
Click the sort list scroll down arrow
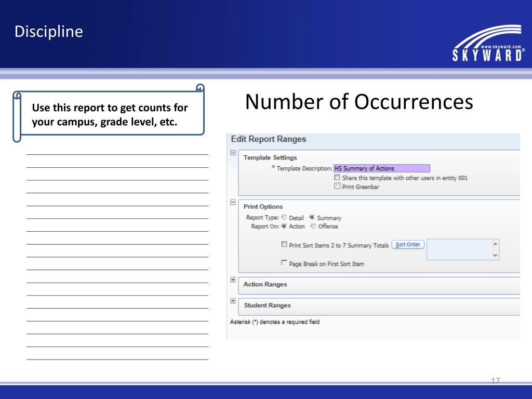(495, 256)
